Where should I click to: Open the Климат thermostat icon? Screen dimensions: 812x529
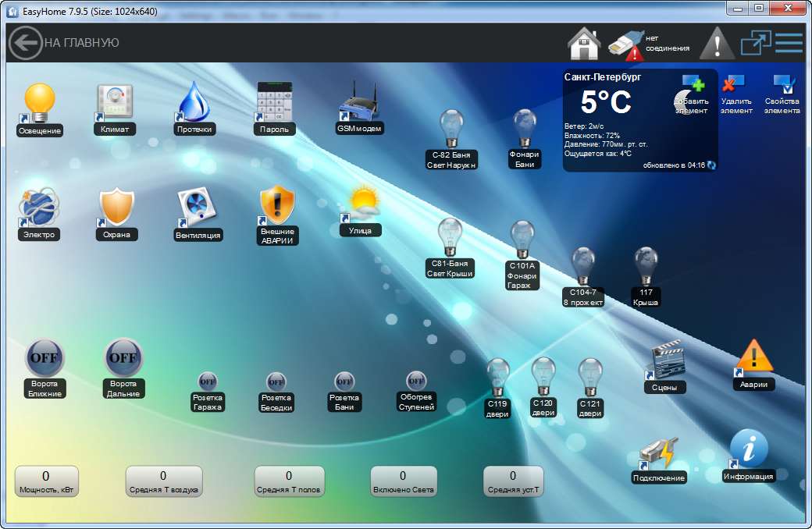(115, 102)
